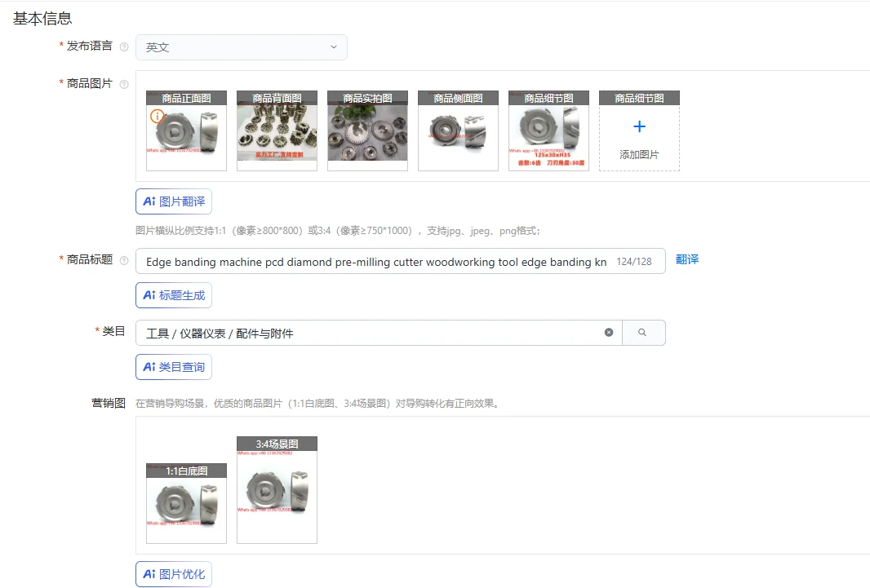This screenshot has width=870, height=588.
Task: Click the AI 类目查询 button
Action: point(174,367)
